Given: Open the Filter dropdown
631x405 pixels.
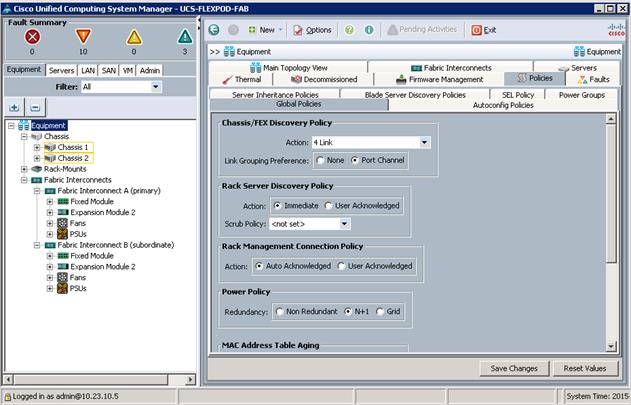Looking at the screenshot, I should [156, 87].
